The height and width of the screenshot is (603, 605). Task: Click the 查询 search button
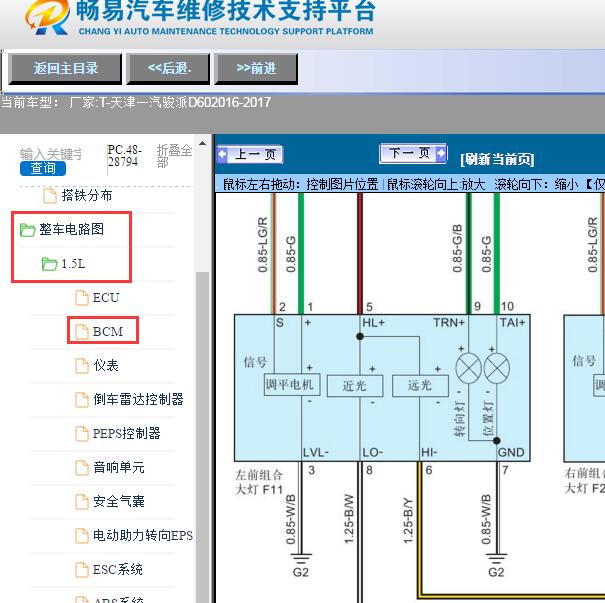click(43, 168)
